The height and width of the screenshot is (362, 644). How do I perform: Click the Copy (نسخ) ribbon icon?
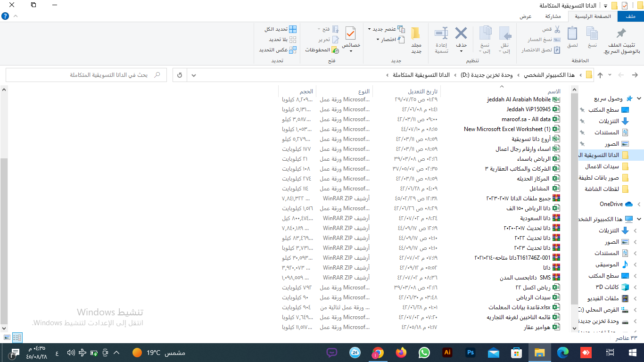pos(592,34)
